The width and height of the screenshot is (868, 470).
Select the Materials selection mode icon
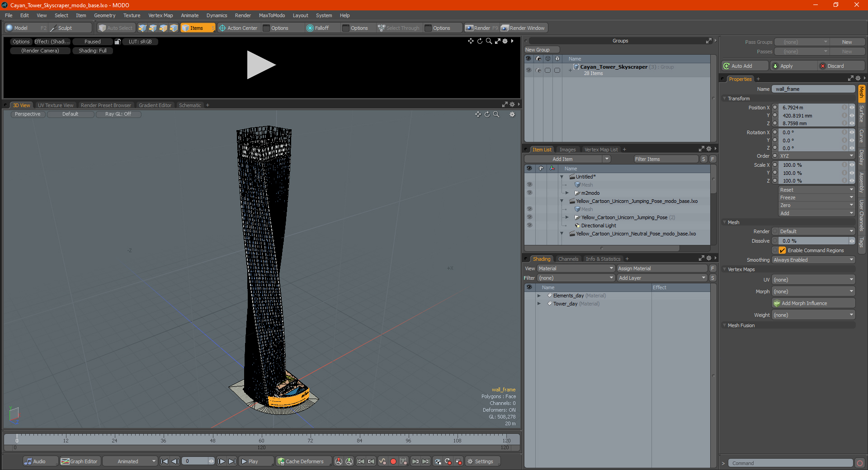click(x=174, y=28)
